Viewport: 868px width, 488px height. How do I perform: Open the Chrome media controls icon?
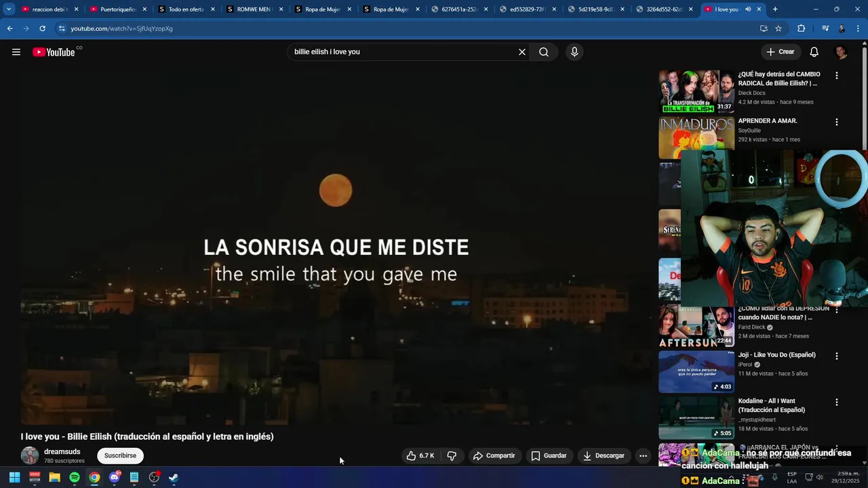[x=825, y=28]
